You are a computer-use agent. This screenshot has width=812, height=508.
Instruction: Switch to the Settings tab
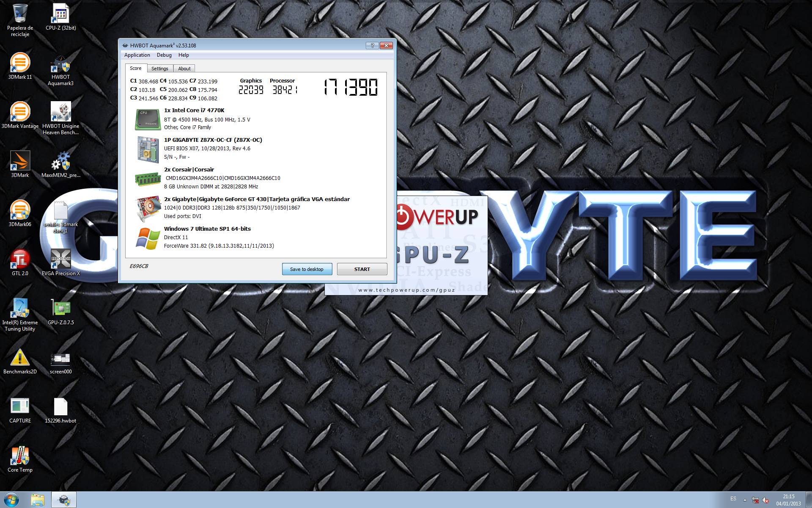(x=160, y=69)
